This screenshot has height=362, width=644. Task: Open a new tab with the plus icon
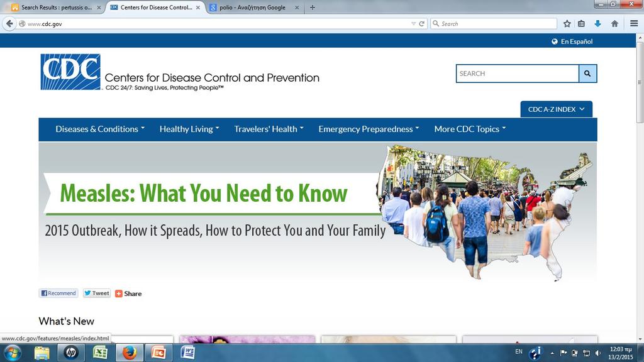313,8
